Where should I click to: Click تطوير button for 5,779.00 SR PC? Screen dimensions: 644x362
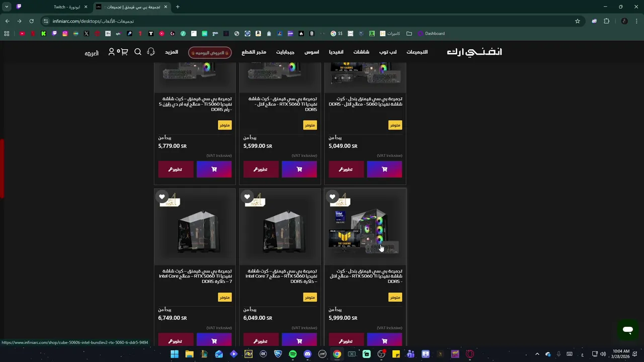[x=176, y=169]
